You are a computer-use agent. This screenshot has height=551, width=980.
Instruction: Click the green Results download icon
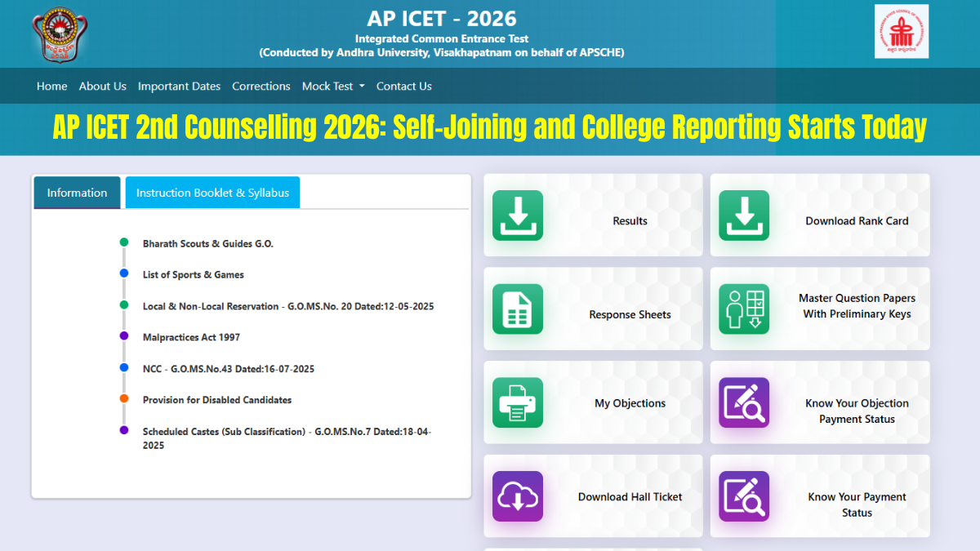pyautogui.click(x=518, y=216)
